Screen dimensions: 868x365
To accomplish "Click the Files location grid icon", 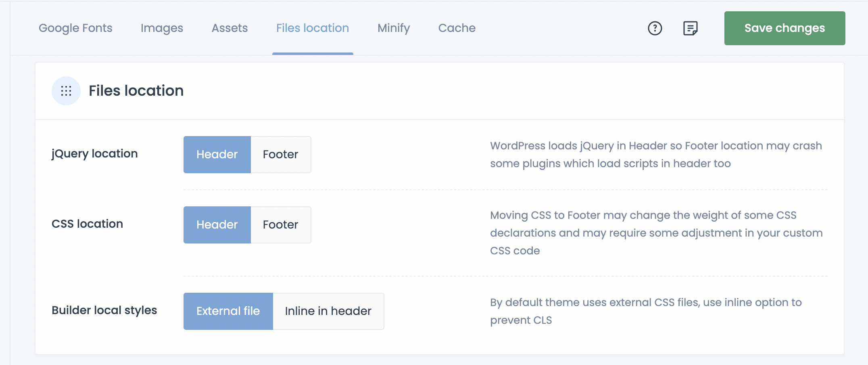I will pyautogui.click(x=66, y=91).
